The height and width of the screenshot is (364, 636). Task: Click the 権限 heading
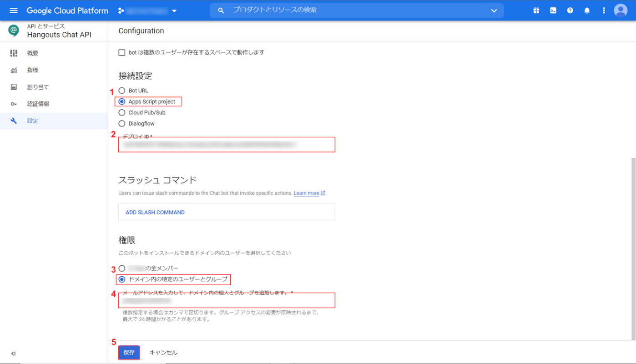(127, 240)
